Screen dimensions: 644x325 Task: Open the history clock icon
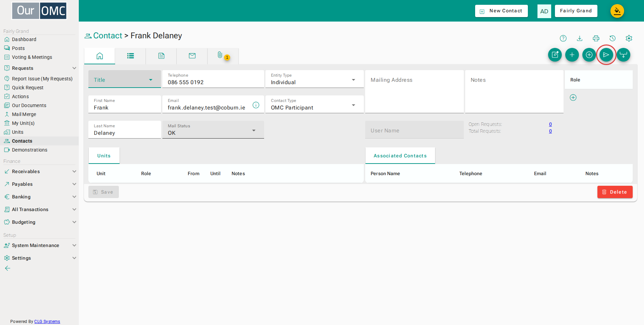pos(612,38)
